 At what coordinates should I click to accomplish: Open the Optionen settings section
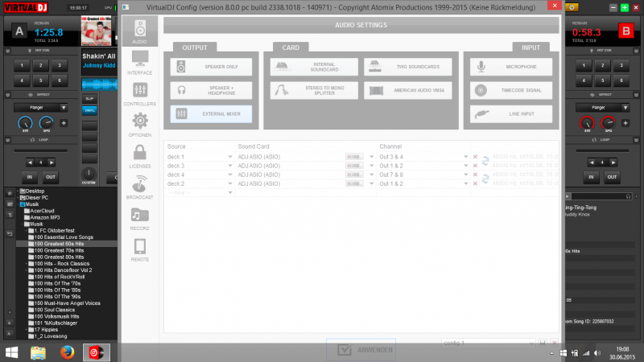(x=139, y=125)
